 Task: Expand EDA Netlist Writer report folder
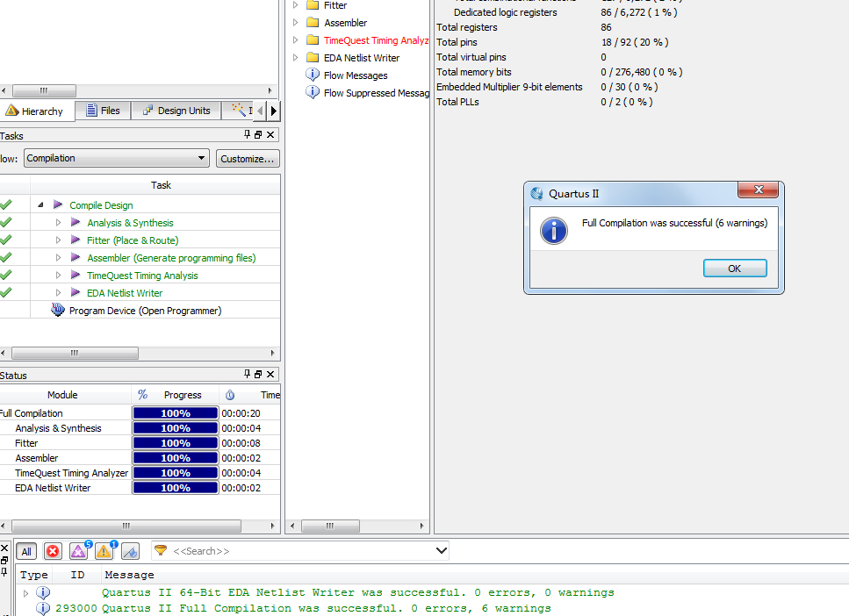pos(295,57)
